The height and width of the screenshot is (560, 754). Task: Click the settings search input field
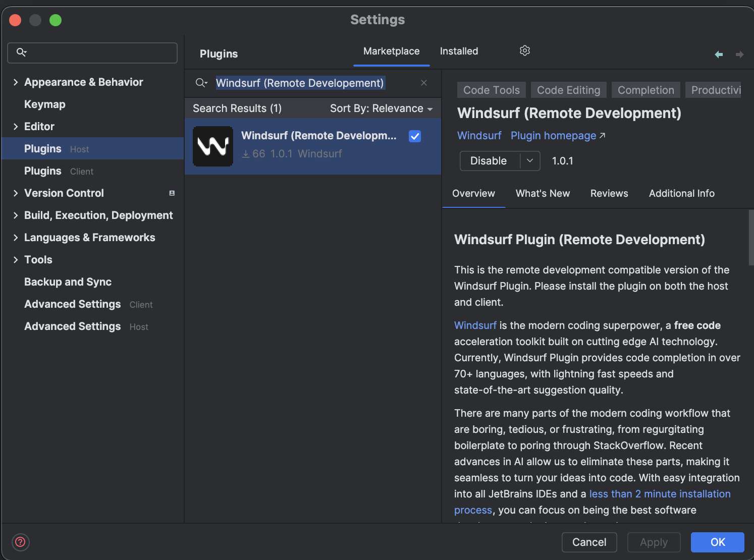[x=101, y=52]
